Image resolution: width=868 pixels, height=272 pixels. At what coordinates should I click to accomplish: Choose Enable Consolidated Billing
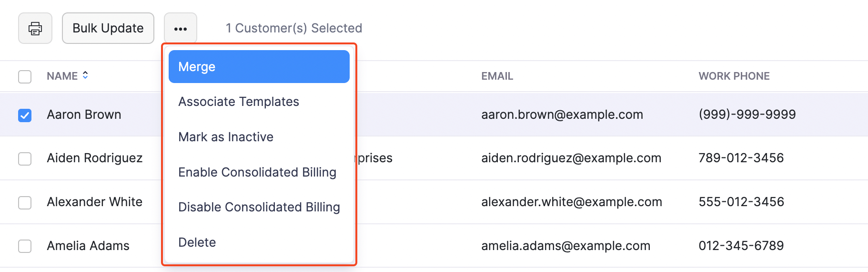257,172
